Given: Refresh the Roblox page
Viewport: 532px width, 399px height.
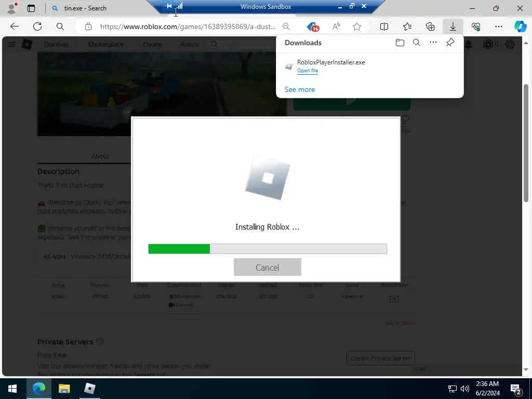Looking at the screenshot, I should 37,26.
